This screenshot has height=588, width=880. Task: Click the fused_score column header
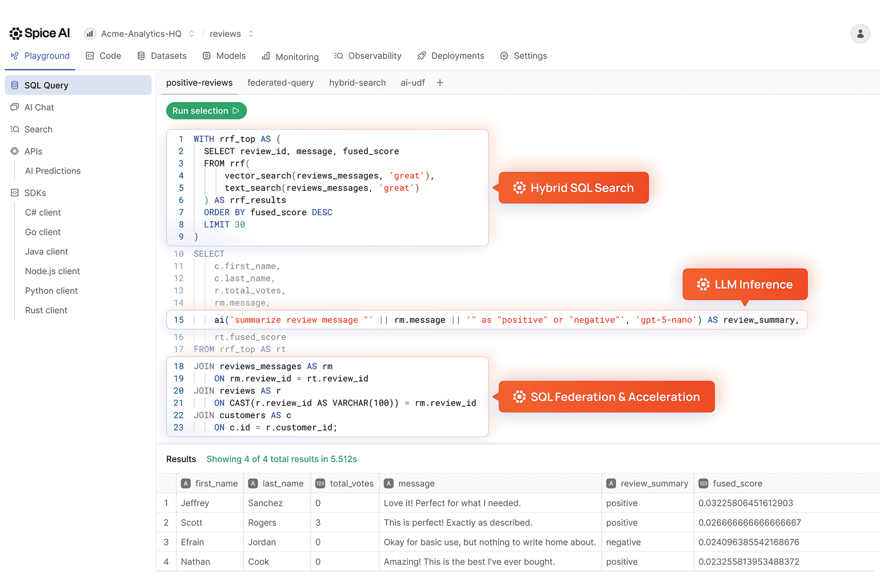click(x=737, y=483)
